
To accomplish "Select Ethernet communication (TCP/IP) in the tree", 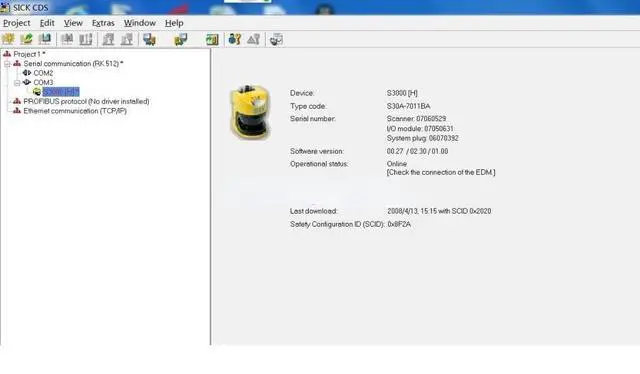I will pos(75,111).
